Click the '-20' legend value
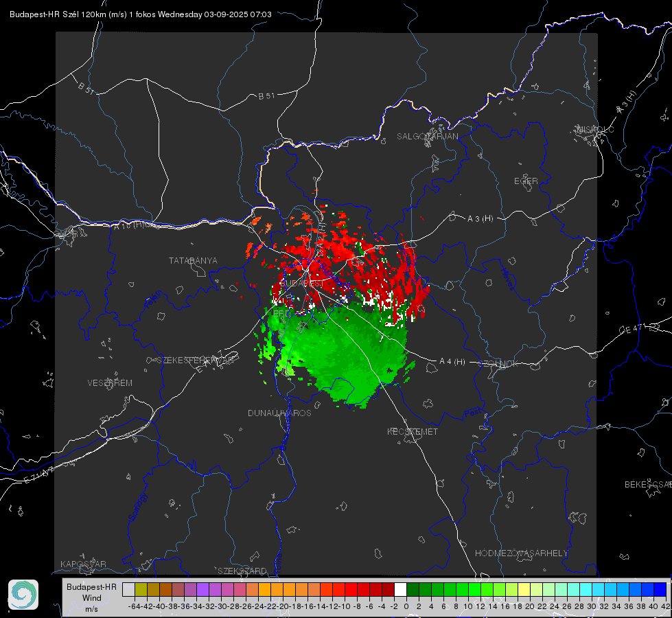 click(x=283, y=606)
